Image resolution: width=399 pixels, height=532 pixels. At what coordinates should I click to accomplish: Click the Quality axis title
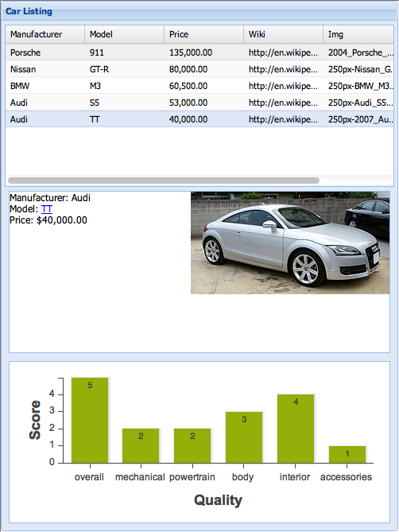tap(218, 500)
